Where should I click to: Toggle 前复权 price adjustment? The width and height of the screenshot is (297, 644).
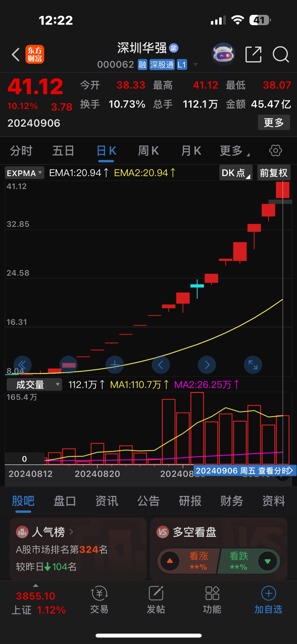(x=274, y=173)
